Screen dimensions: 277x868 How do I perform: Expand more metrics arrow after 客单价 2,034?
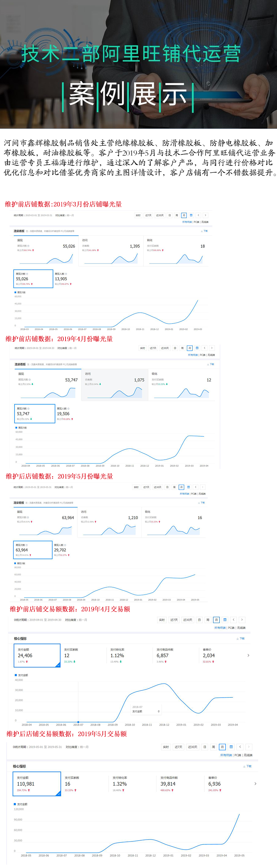coord(248,655)
